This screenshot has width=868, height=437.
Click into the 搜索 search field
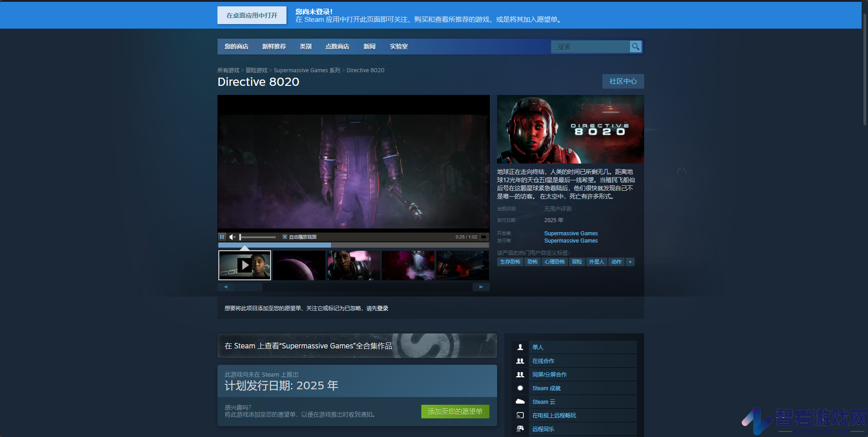pos(591,47)
